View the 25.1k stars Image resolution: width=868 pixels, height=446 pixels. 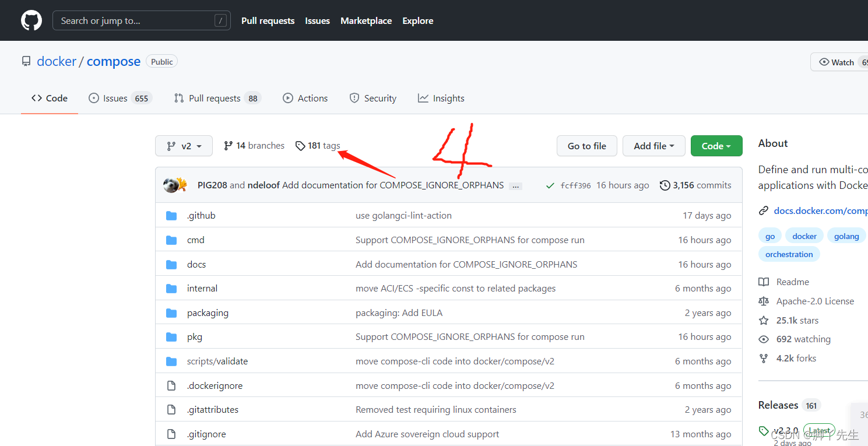789,321
